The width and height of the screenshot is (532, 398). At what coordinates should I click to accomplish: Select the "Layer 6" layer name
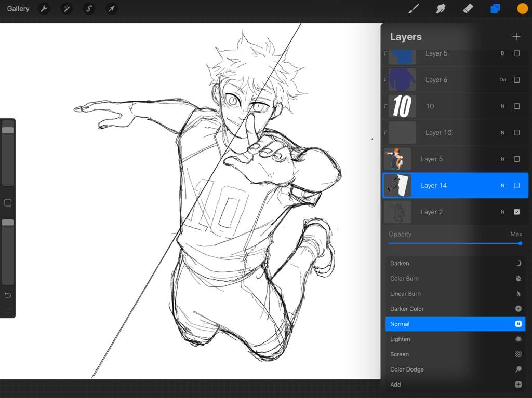click(x=436, y=80)
